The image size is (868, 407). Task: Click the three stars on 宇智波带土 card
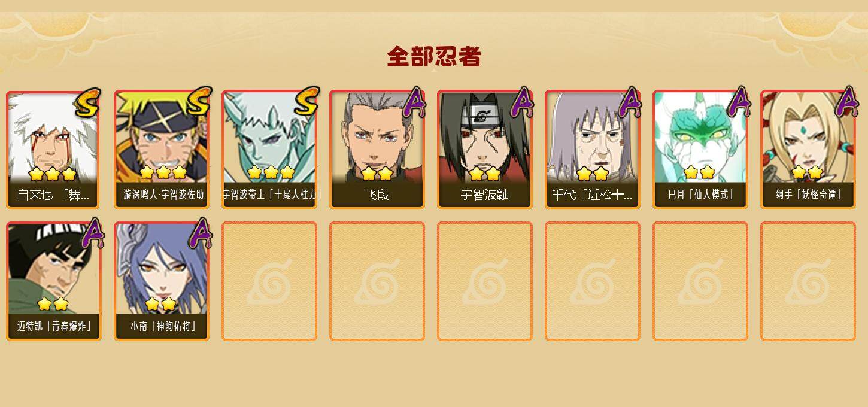[271, 172]
